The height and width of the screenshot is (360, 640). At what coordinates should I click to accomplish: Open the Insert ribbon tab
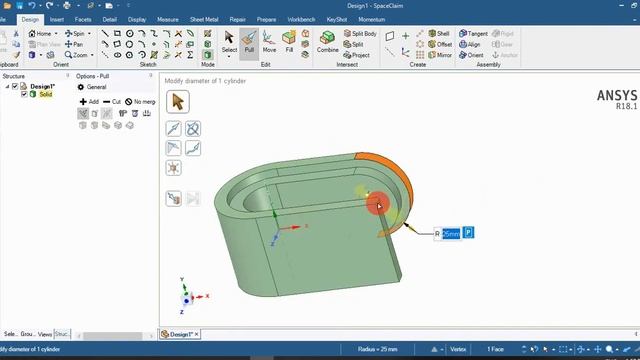tap(57, 19)
